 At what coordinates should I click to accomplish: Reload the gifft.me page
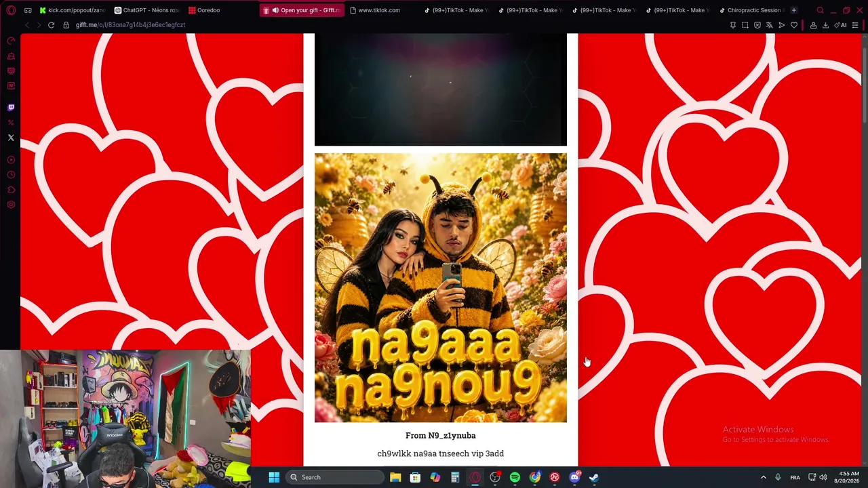pyautogui.click(x=51, y=25)
